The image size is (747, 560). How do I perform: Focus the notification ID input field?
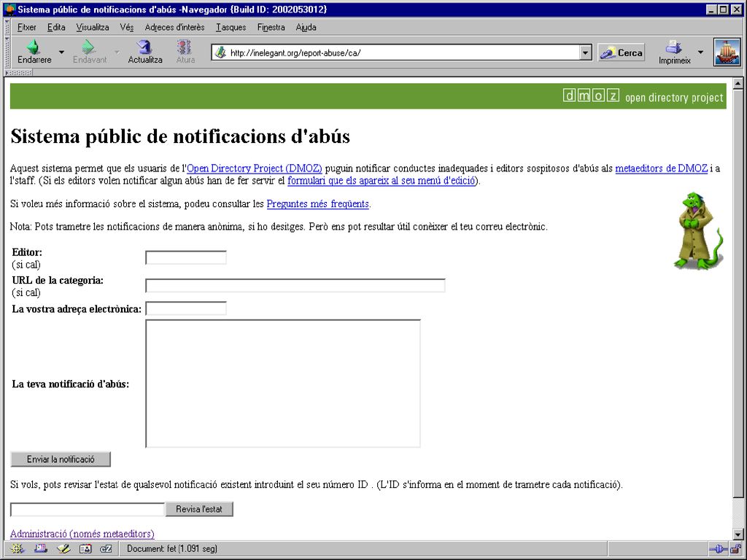pyautogui.click(x=88, y=510)
